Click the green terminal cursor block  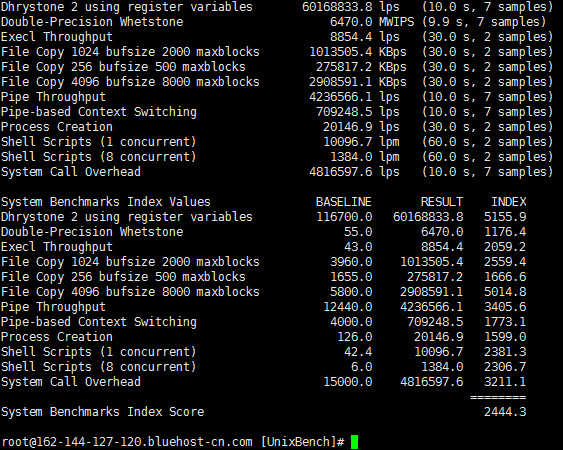tap(354, 442)
